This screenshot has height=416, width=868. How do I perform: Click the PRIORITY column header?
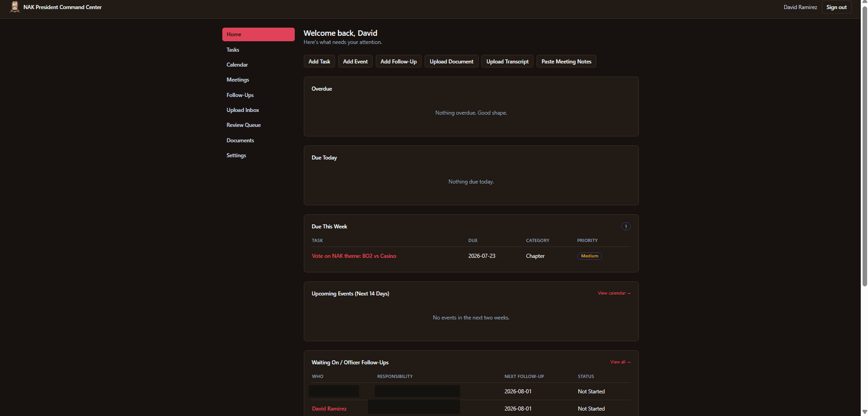(587, 241)
